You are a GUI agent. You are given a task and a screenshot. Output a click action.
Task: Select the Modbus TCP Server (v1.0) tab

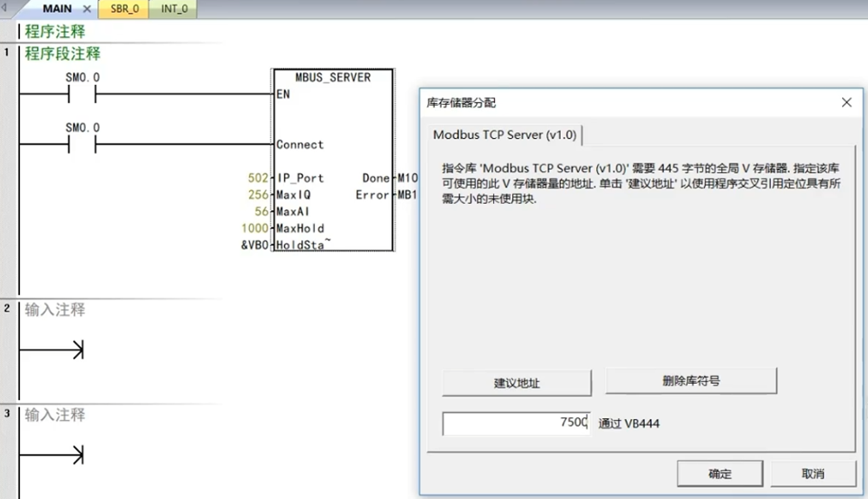point(504,135)
